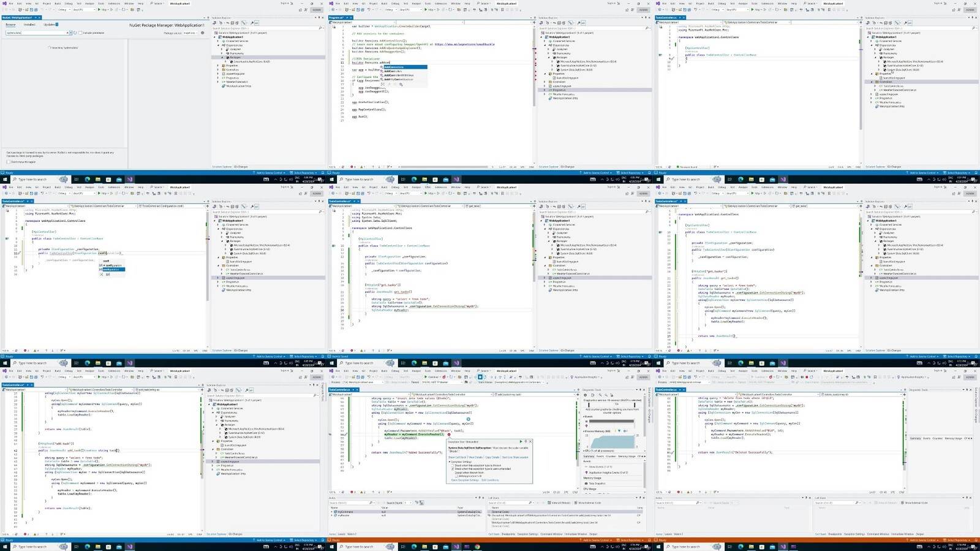
Task: Click the red error icon beside the ExecuteReader line
Action: [449, 435]
